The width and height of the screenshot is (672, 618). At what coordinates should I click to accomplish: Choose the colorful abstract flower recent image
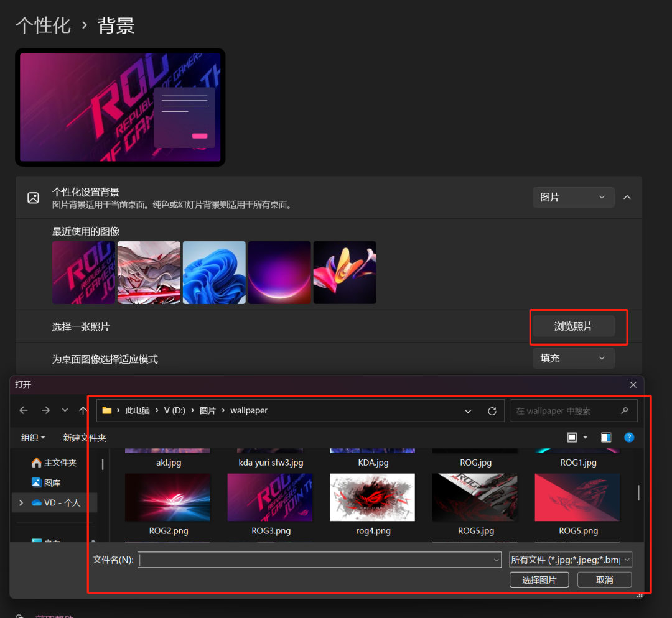(x=345, y=272)
